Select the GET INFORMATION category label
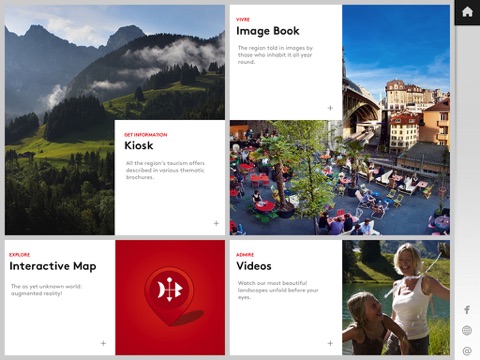The width and height of the screenshot is (480, 360). point(146,135)
